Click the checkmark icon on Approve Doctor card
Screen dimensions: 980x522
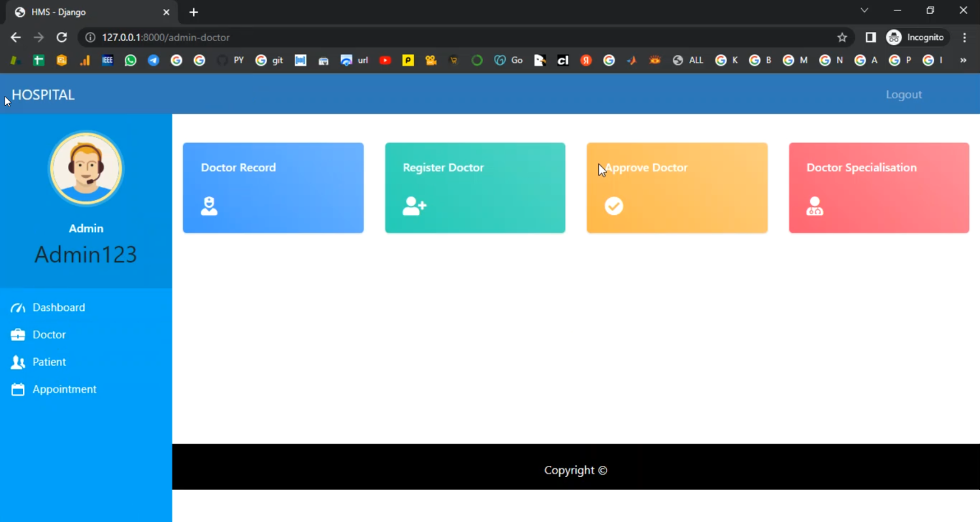[613, 206]
